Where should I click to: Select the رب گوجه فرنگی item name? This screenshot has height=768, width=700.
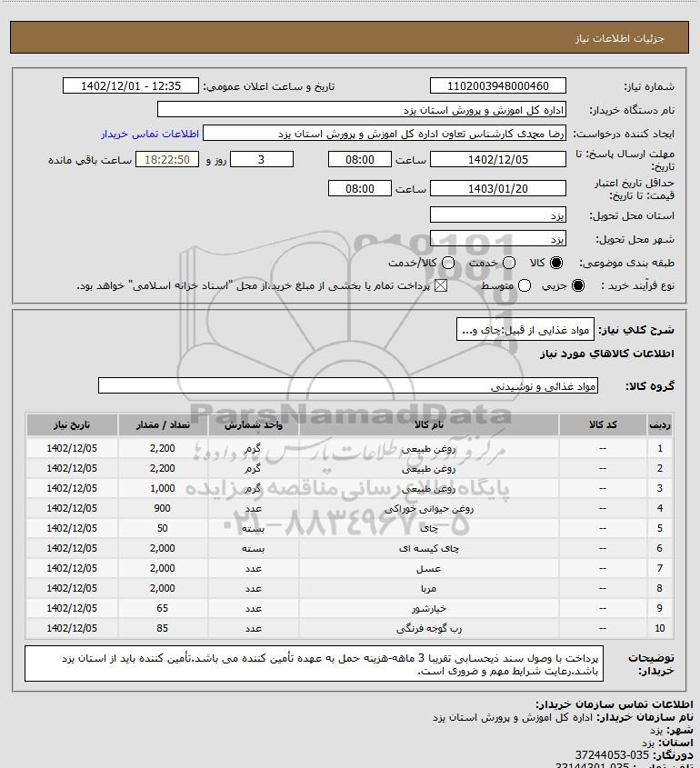click(x=428, y=628)
